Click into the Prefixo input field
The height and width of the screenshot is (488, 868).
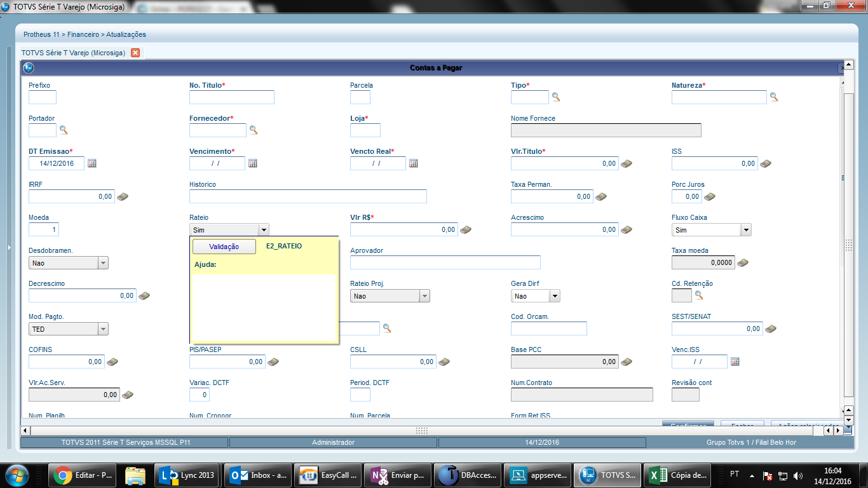[x=43, y=97]
